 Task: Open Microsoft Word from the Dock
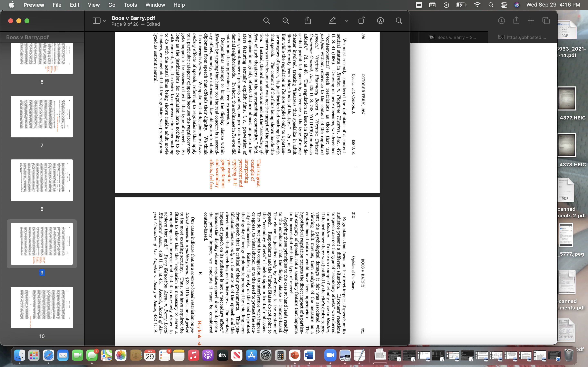pos(309,355)
